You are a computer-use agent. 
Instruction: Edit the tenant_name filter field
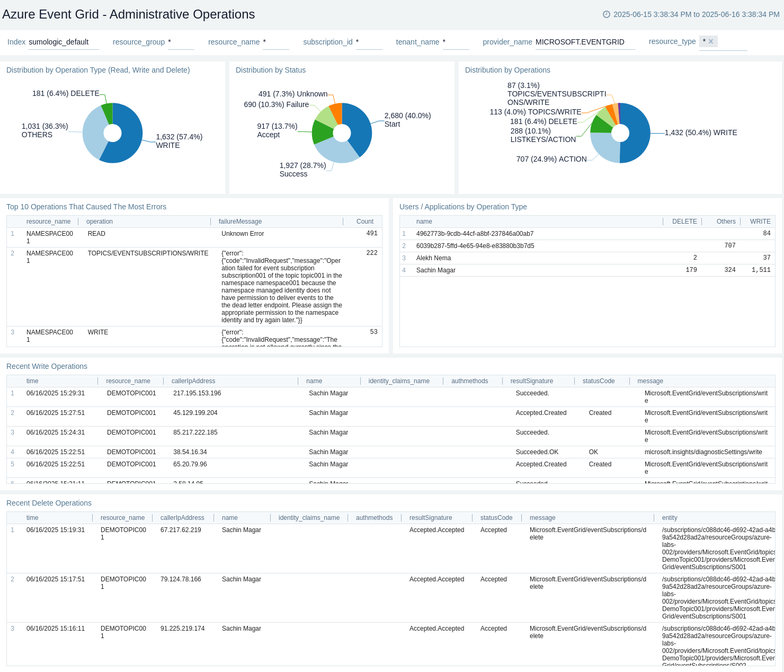click(456, 42)
